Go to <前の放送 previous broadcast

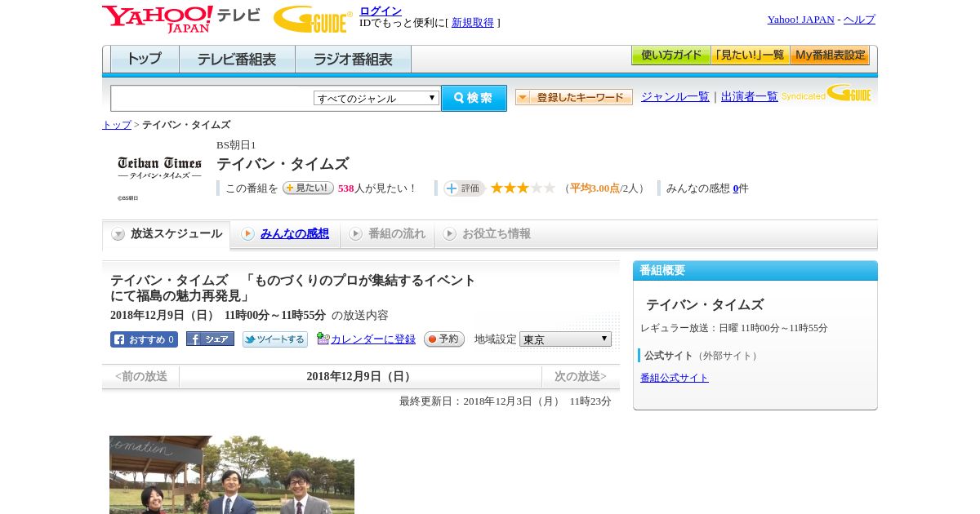(x=141, y=377)
